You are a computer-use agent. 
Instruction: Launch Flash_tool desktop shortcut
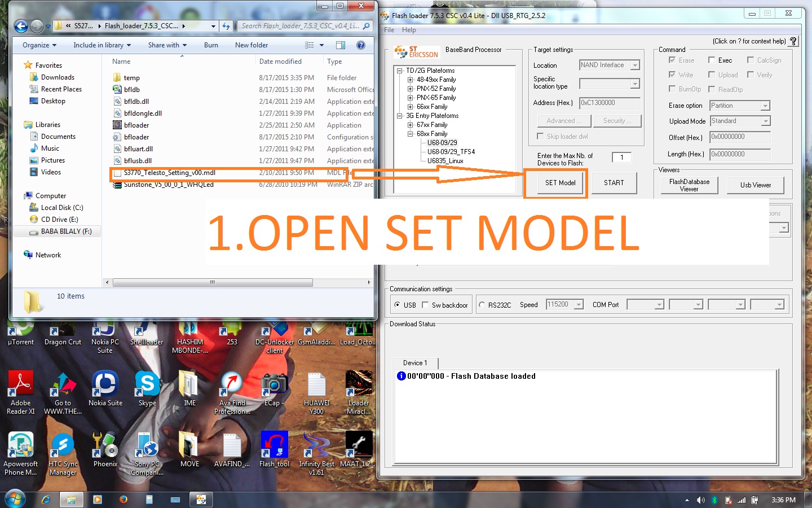[274, 449]
